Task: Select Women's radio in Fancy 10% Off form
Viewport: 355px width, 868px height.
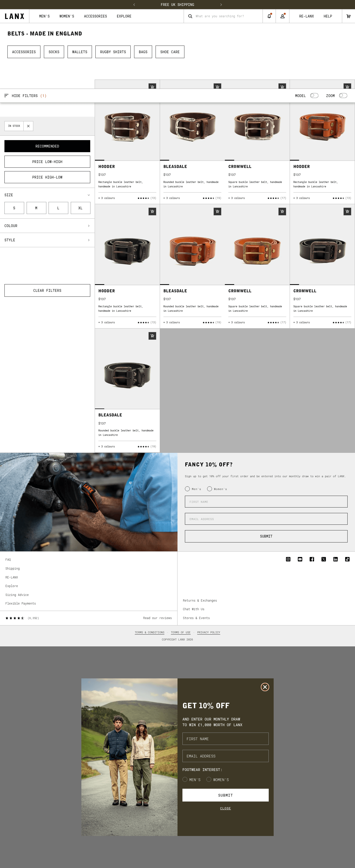Action: coord(210,489)
